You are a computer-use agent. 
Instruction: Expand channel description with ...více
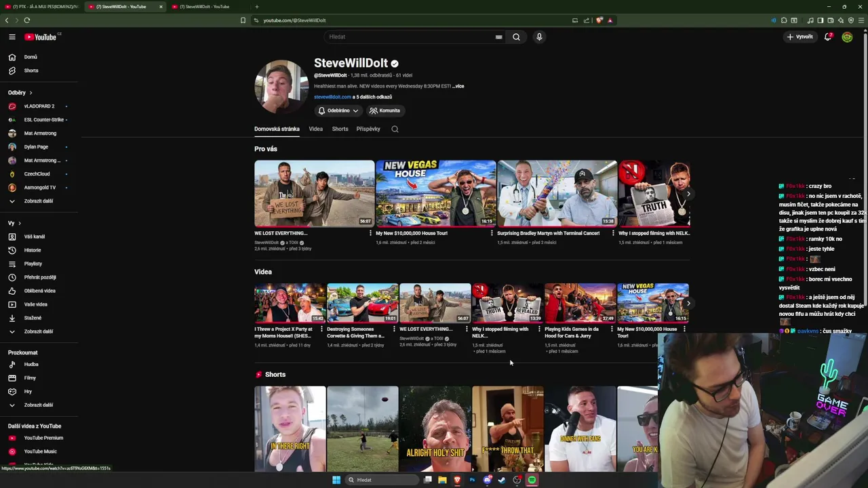[458, 86]
